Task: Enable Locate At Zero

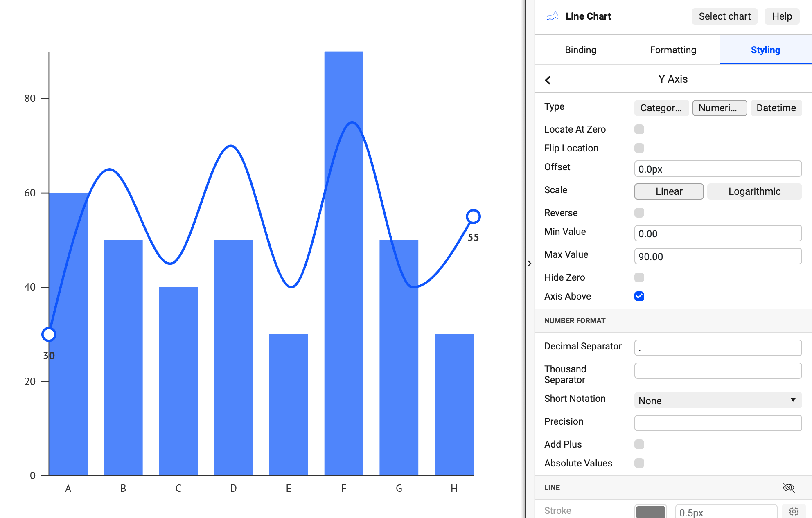Action: click(x=639, y=129)
